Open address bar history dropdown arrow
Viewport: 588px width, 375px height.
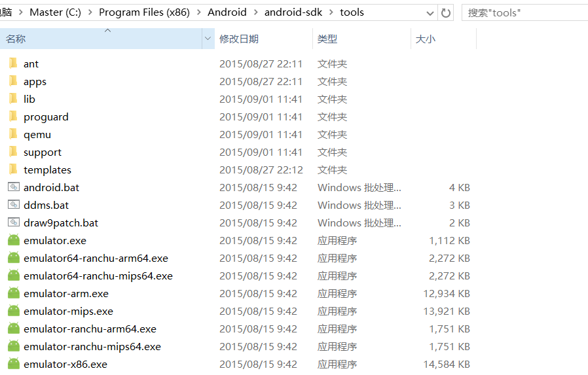(430, 13)
